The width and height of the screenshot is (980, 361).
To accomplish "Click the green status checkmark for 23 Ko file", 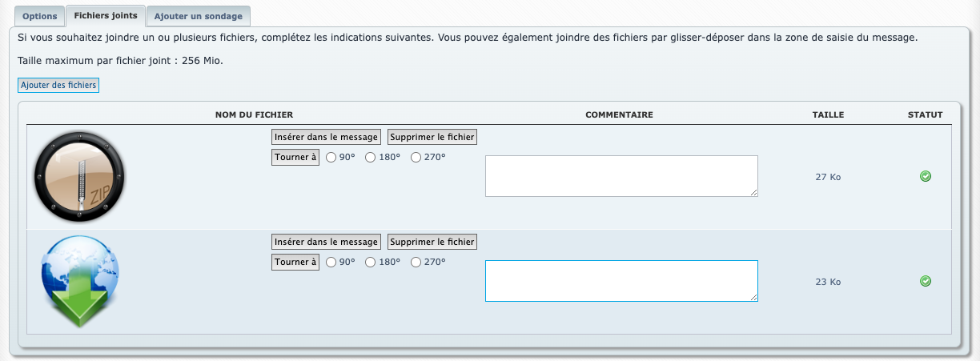I will coord(926,281).
